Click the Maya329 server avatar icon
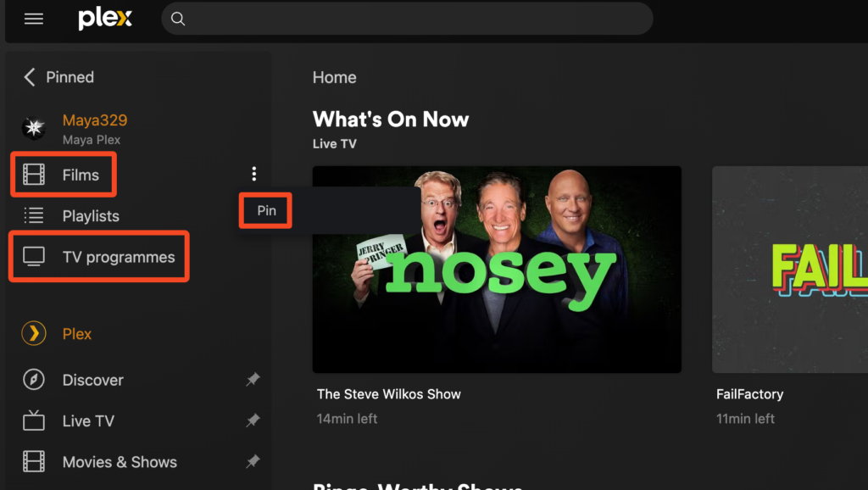This screenshot has height=490, width=868. [34, 128]
